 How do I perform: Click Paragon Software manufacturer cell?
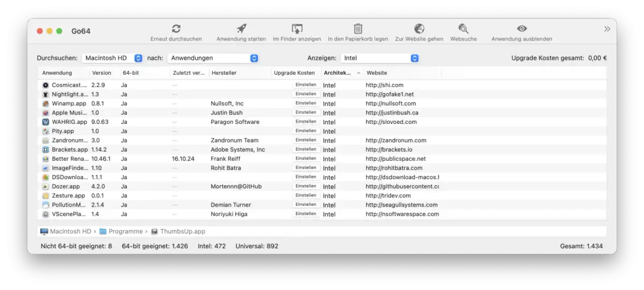(x=235, y=122)
